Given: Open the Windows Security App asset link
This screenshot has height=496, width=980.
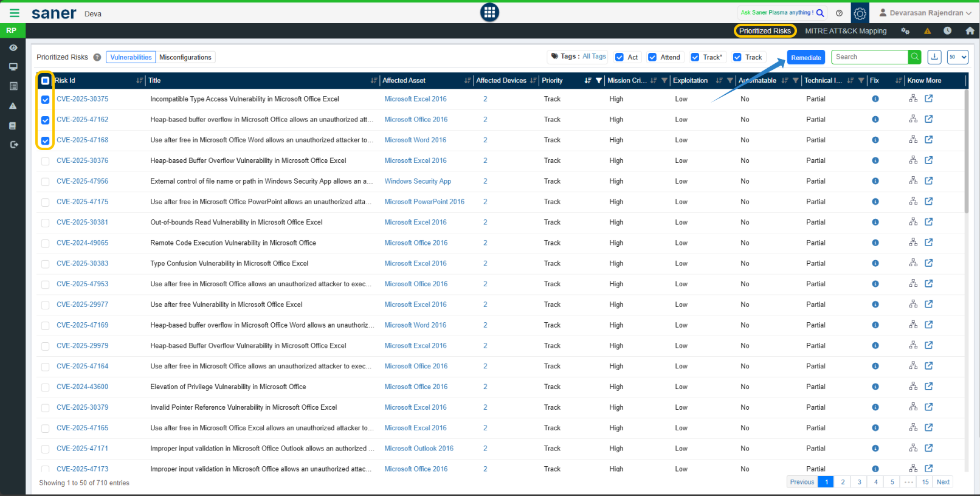Looking at the screenshot, I should click(418, 181).
